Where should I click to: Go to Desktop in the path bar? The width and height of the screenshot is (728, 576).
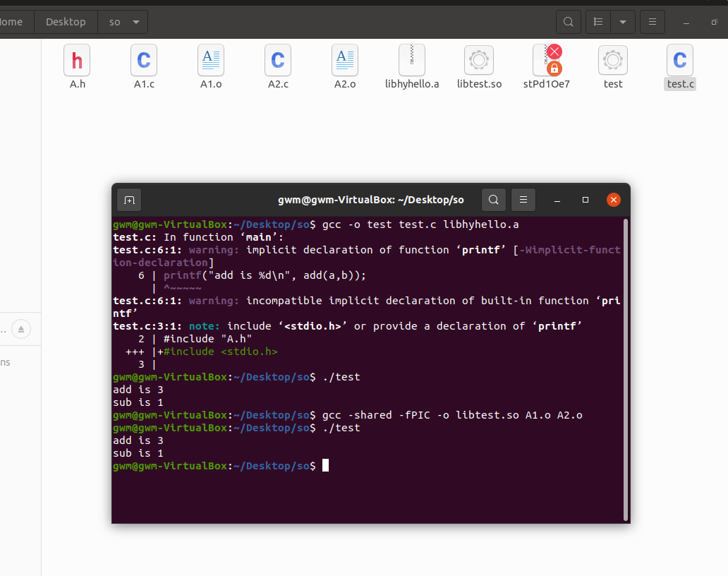pos(66,22)
